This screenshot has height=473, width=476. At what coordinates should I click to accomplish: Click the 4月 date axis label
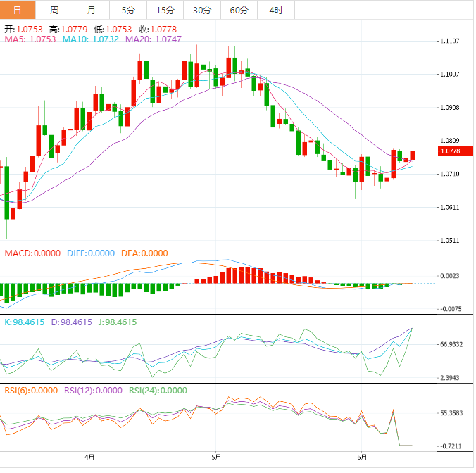(89, 458)
